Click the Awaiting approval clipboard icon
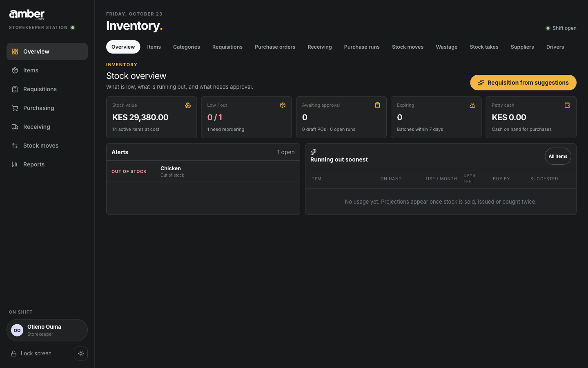Viewport: 588px width, 368px height. (x=377, y=105)
